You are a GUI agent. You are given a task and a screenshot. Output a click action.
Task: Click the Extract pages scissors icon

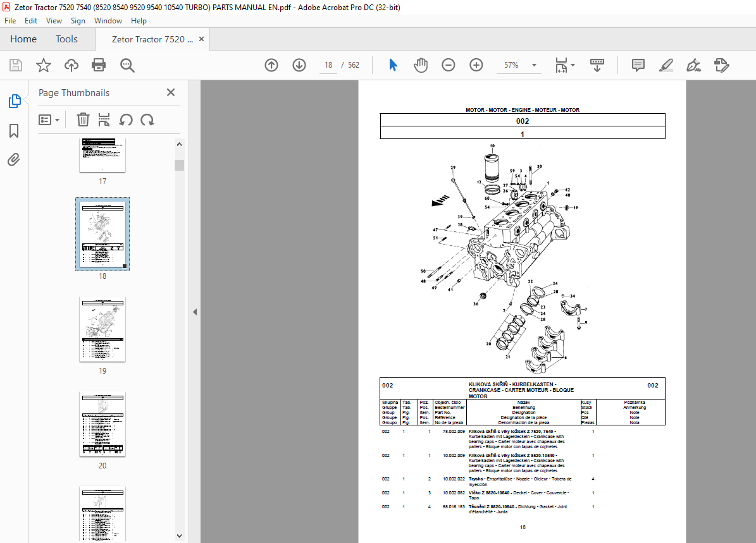pyautogui.click(x=104, y=119)
